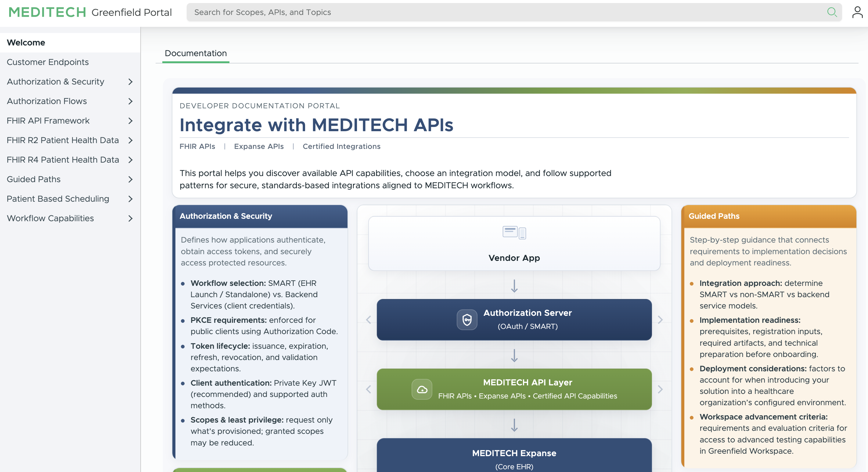868x472 pixels.
Task: Select the Documentation tab
Action: (196, 53)
